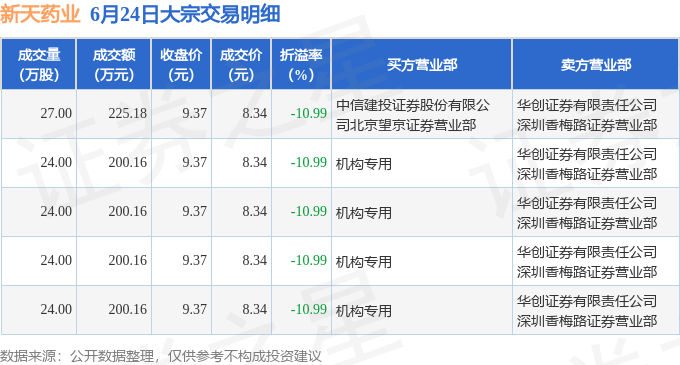The height and width of the screenshot is (365, 680).
Task: Click the 数据来源 footnote text
Action: (160, 356)
